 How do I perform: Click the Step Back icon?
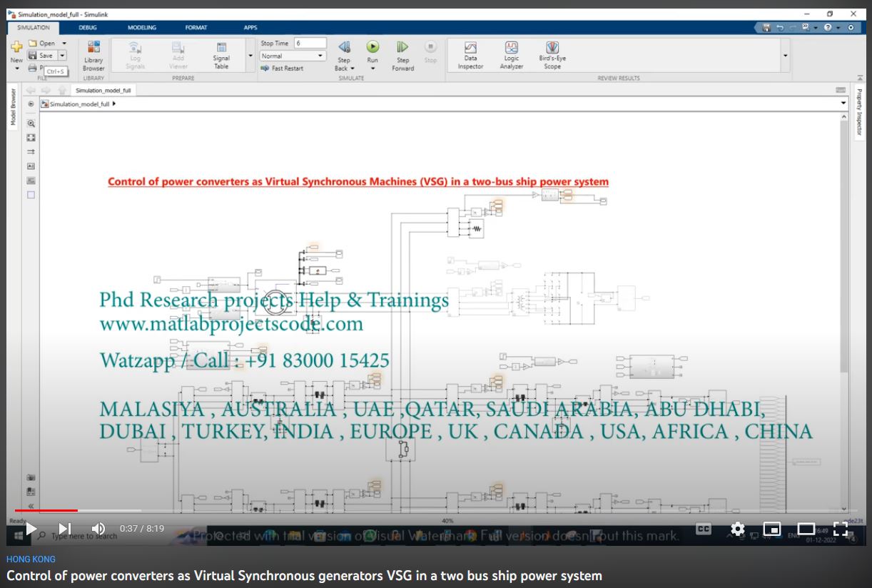(x=344, y=47)
